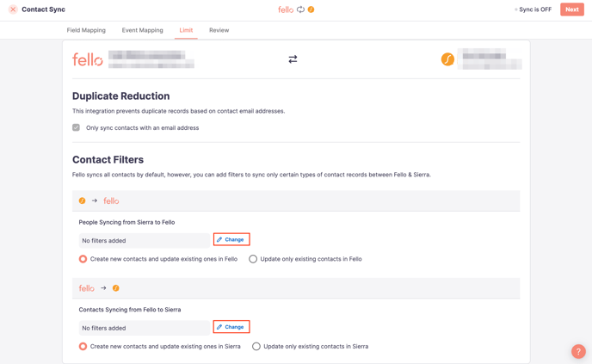Click the bidirectional swap arrows icon
The height and width of the screenshot is (364, 592).
pyautogui.click(x=293, y=59)
